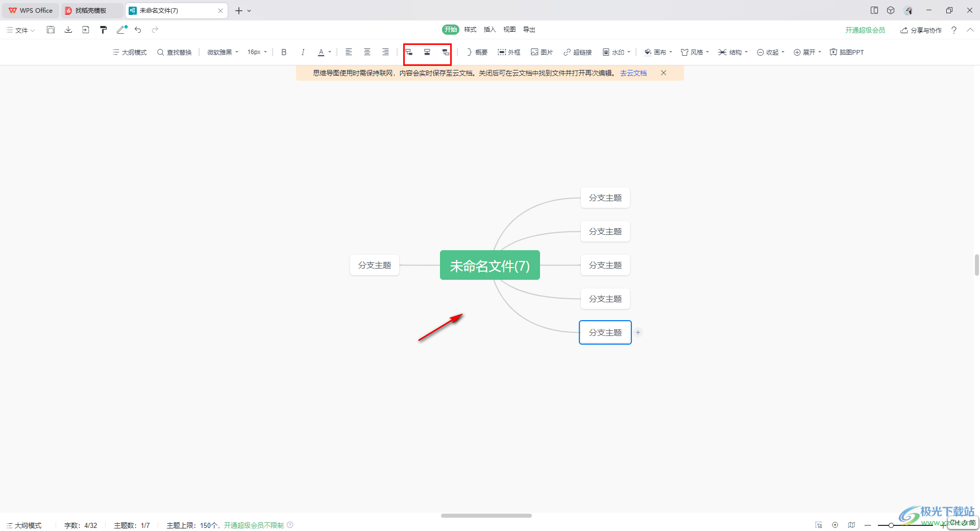
Task: Click the font color A button
Action: (321, 52)
